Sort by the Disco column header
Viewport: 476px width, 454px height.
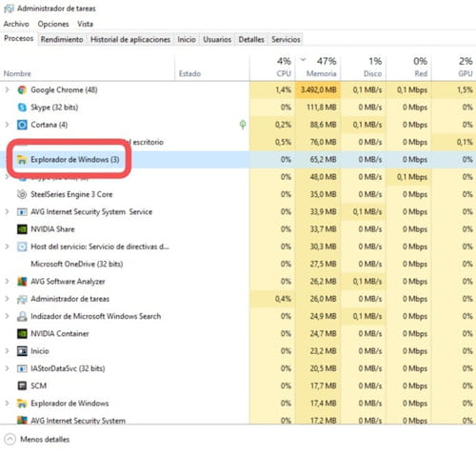pos(364,68)
